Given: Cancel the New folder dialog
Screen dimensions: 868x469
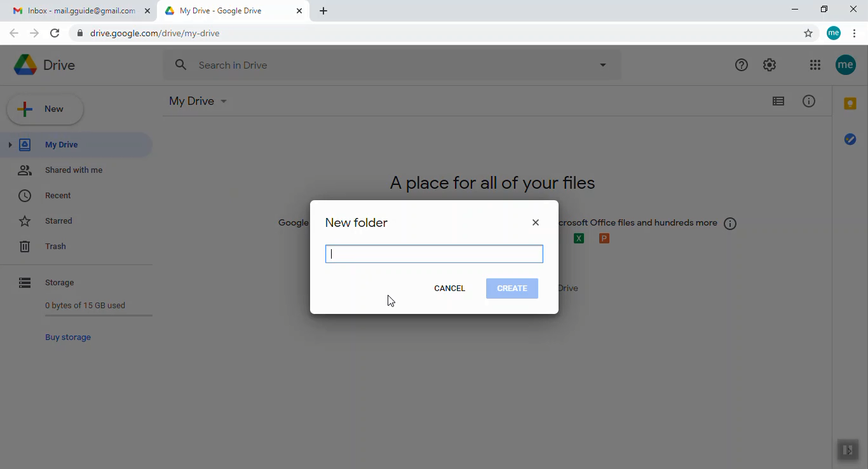Looking at the screenshot, I should click(x=449, y=288).
